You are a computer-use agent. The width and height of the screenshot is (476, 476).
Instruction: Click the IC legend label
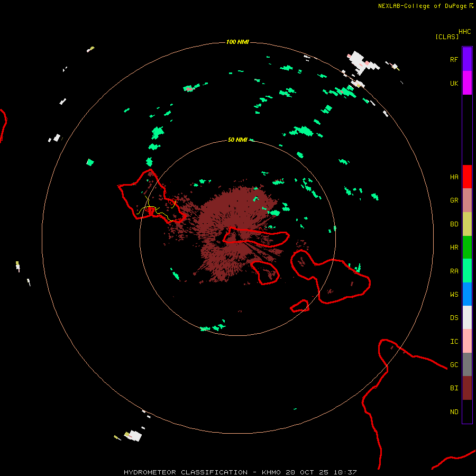coord(454,342)
